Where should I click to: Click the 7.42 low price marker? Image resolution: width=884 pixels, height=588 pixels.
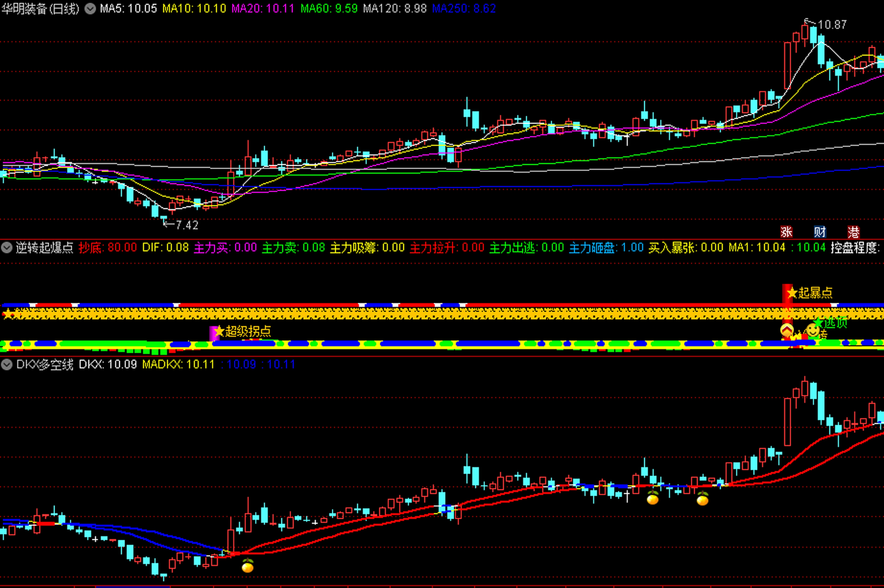click(x=186, y=225)
